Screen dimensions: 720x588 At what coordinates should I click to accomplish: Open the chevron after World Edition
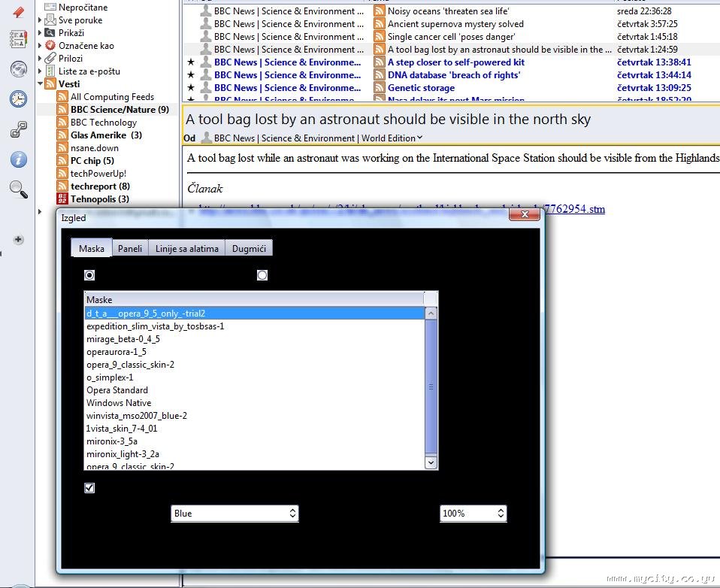pos(419,138)
